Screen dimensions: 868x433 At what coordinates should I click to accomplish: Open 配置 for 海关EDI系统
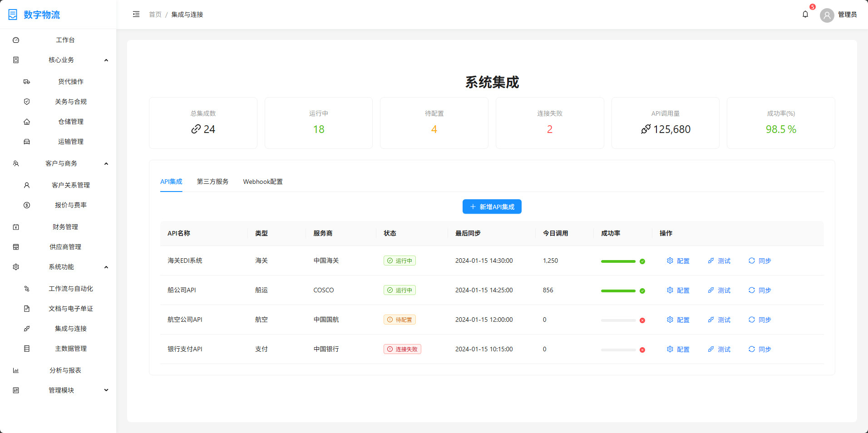coord(678,261)
